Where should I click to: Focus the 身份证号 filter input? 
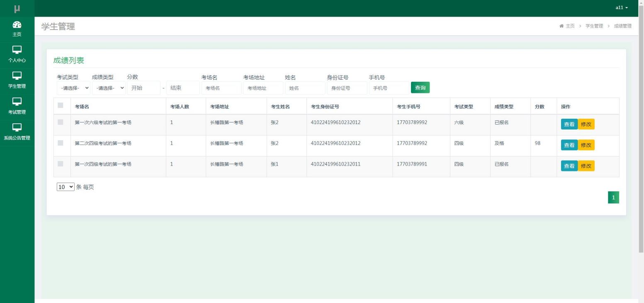347,88
